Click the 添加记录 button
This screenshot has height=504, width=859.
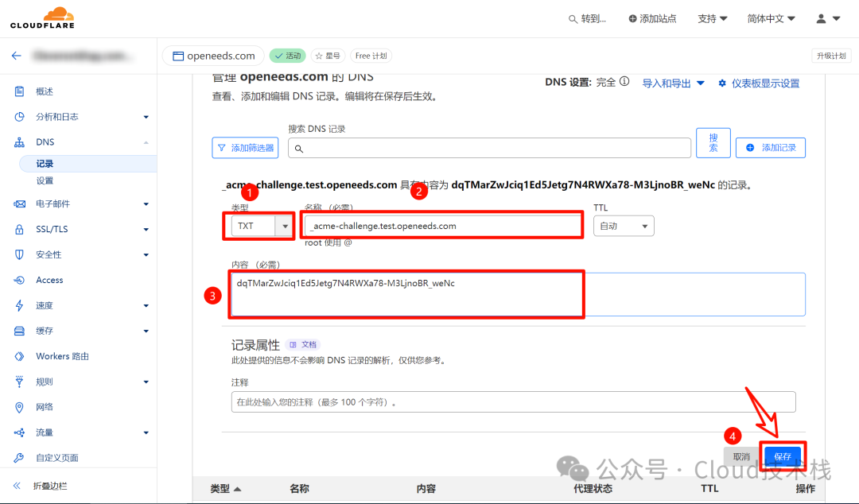click(770, 147)
